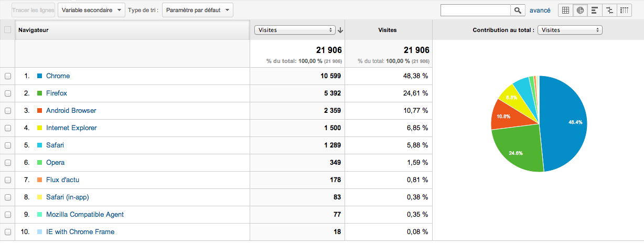Open the Android Browser link
Viewport: 644px width, 243px height.
(71, 111)
